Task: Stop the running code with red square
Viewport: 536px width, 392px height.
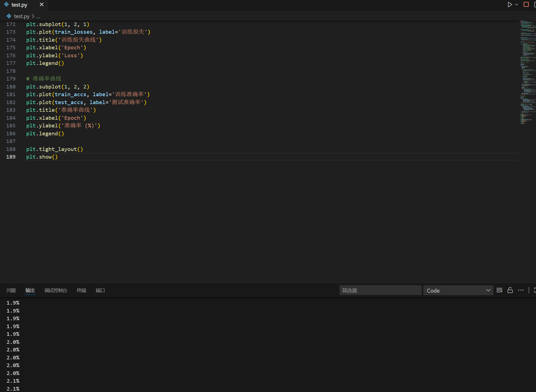Action: pos(526,5)
